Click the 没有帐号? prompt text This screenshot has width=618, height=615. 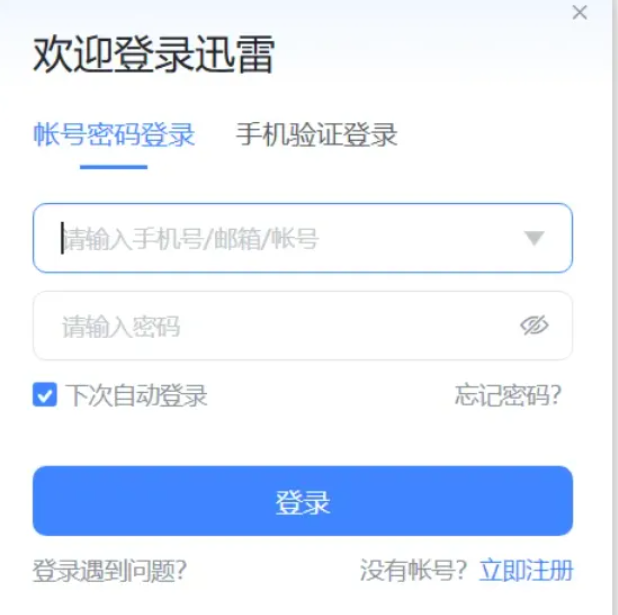(x=413, y=570)
